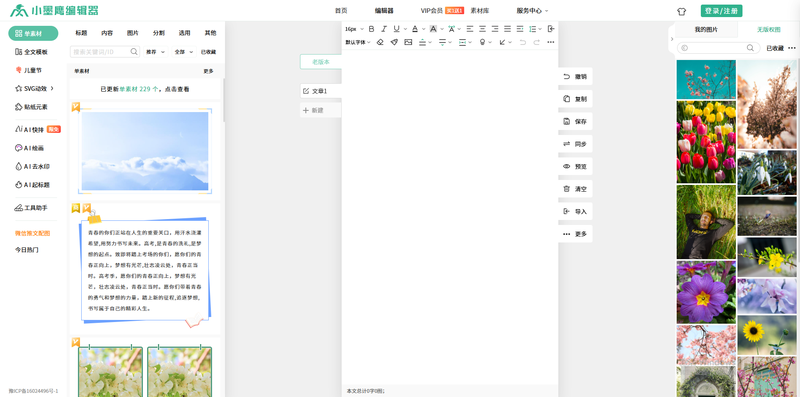Click the t-shirt skin icon
The height and width of the screenshot is (397, 800).
(682, 11)
